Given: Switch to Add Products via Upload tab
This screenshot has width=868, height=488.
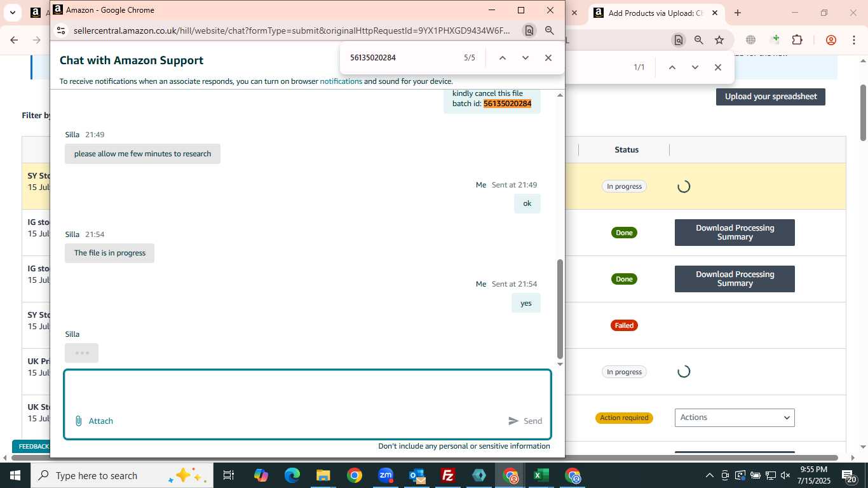Looking at the screenshot, I should (x=654, y=13).
